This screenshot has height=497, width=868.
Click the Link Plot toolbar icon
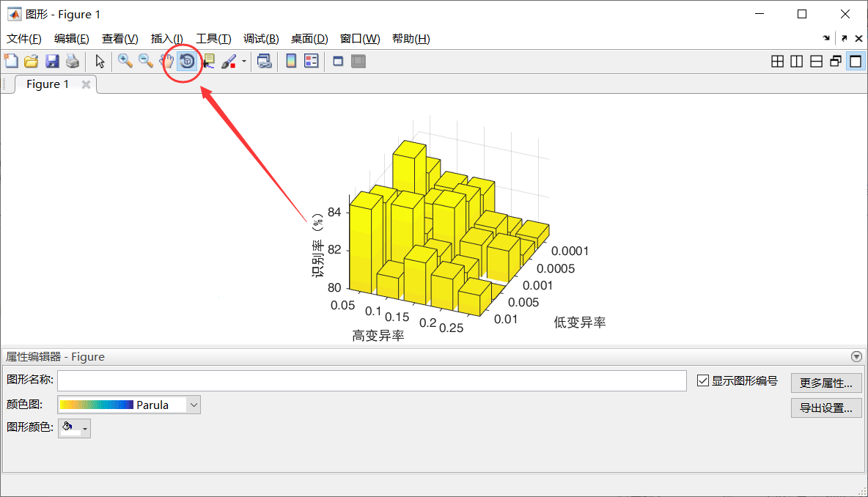coord(265,61)
